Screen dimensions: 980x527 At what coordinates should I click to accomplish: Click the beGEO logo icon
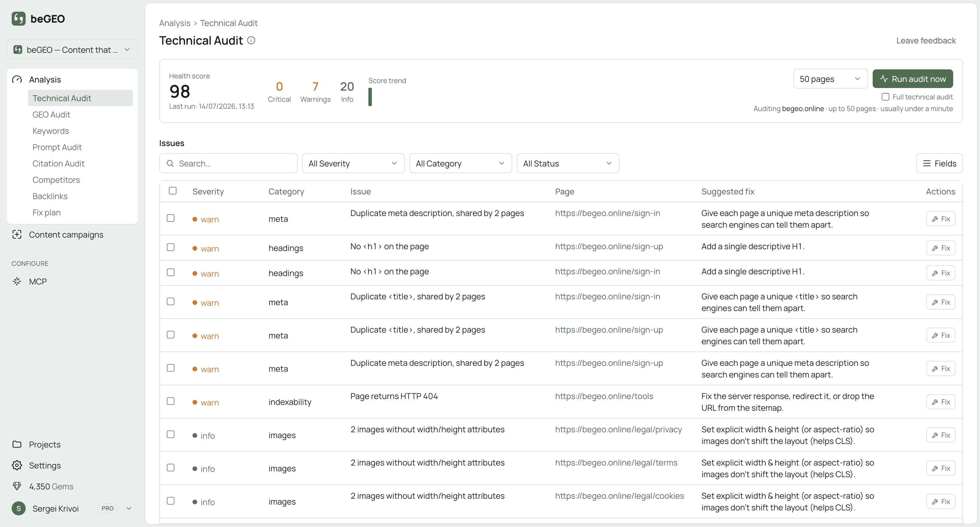[x=18, y=19]
